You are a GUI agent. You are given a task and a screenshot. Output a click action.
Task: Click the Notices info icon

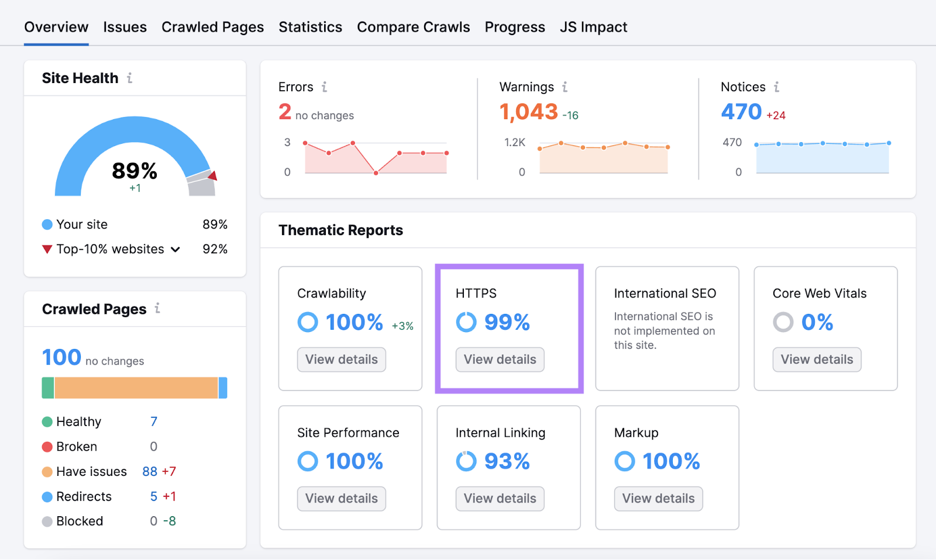point(776,87)
